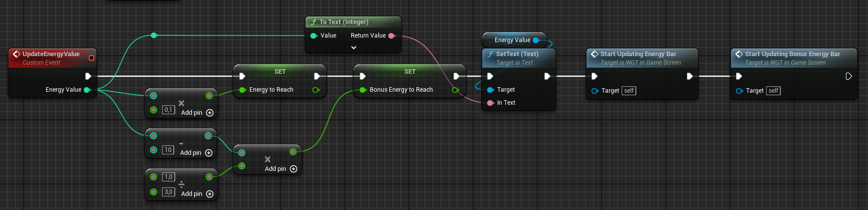Click UpdateEnergyValue execution output pin
868x210 pixels.
point(88,76)
